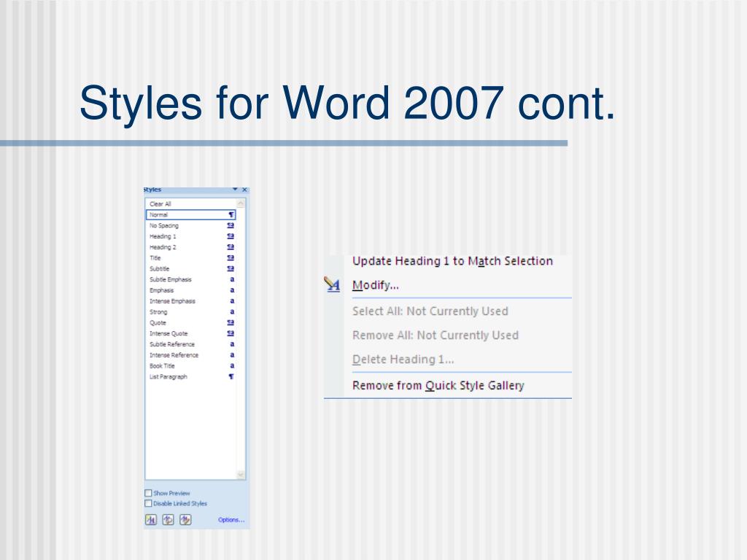Apply the Quote style
The image size is (747, 560).
(x=190, y=323)
